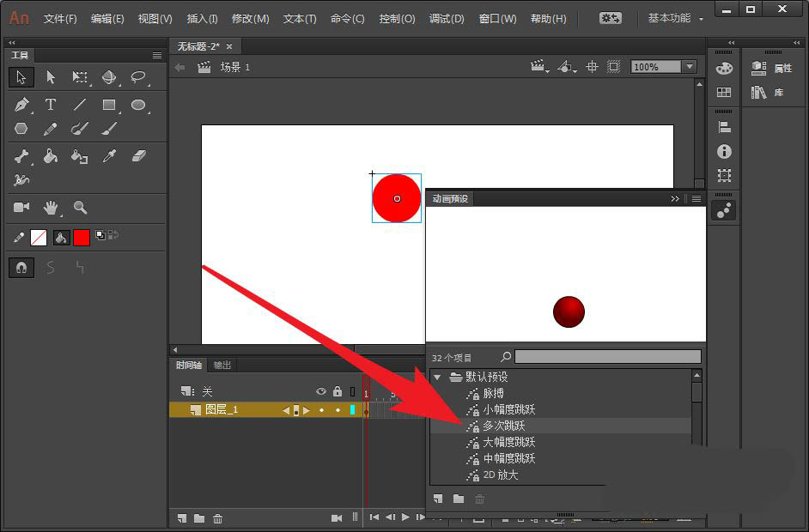Screen dimensions: 809x532
Task: Select the Bone tool
Action: [21, 155]
